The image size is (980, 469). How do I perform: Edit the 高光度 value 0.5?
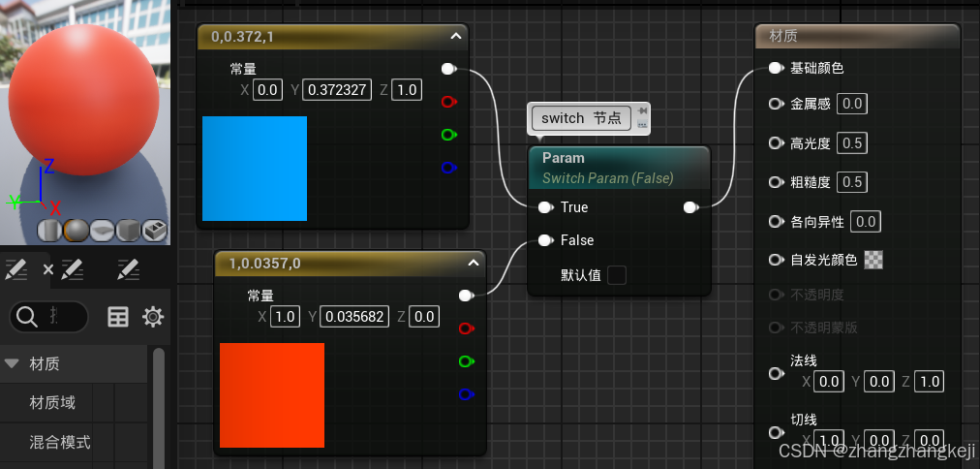pos(852,143)
